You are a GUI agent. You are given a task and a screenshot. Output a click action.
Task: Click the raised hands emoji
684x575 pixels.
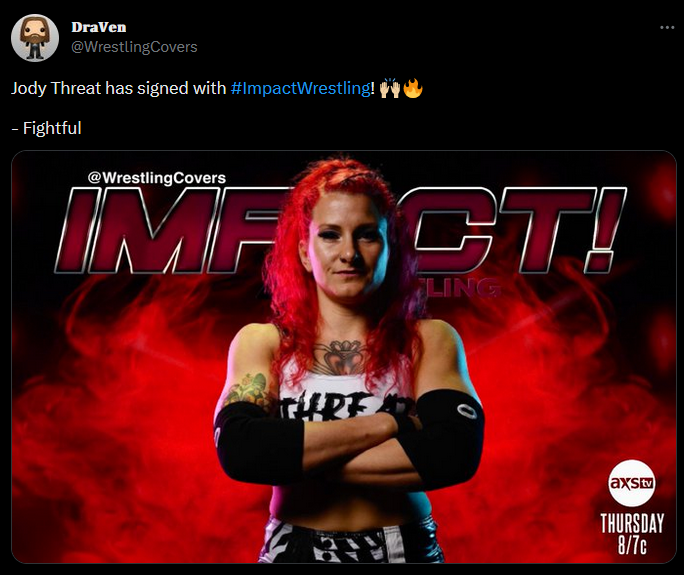click(x=390, y=88)
